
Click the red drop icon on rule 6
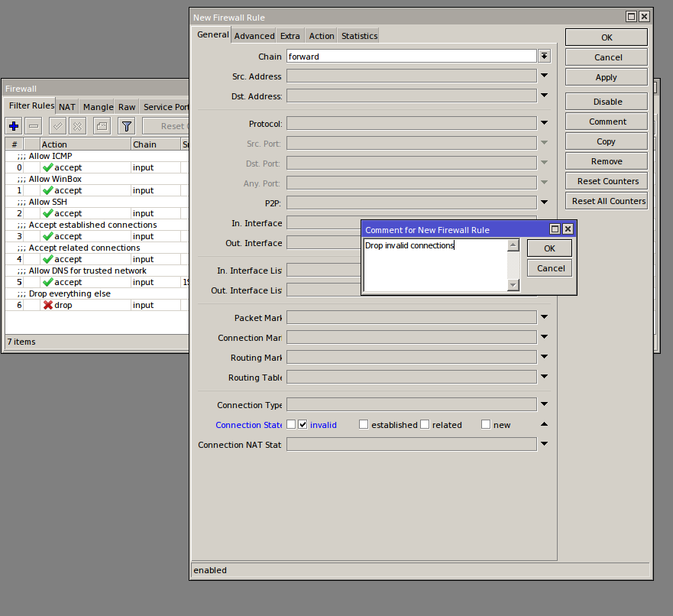pyautogui.click(x=47, y=305)
